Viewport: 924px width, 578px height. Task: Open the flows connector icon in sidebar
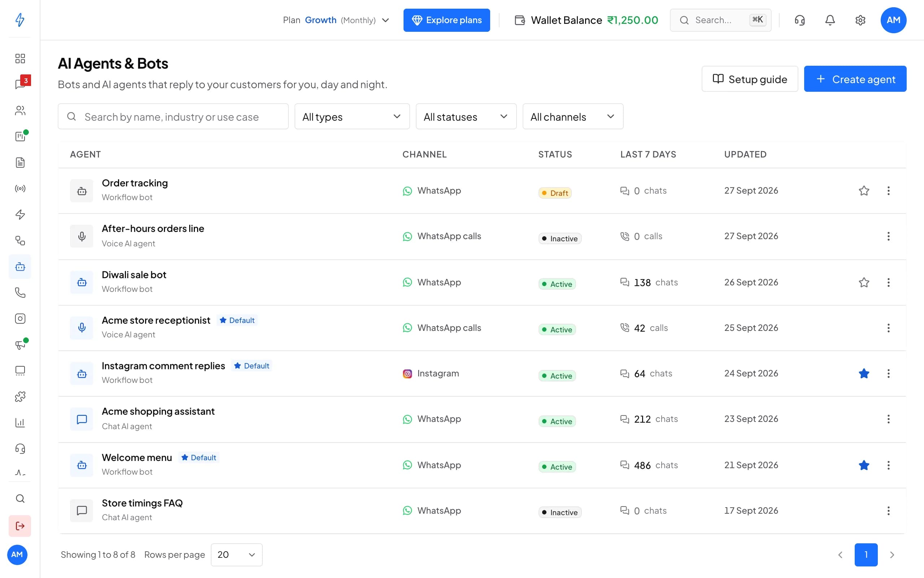[20, 241]
